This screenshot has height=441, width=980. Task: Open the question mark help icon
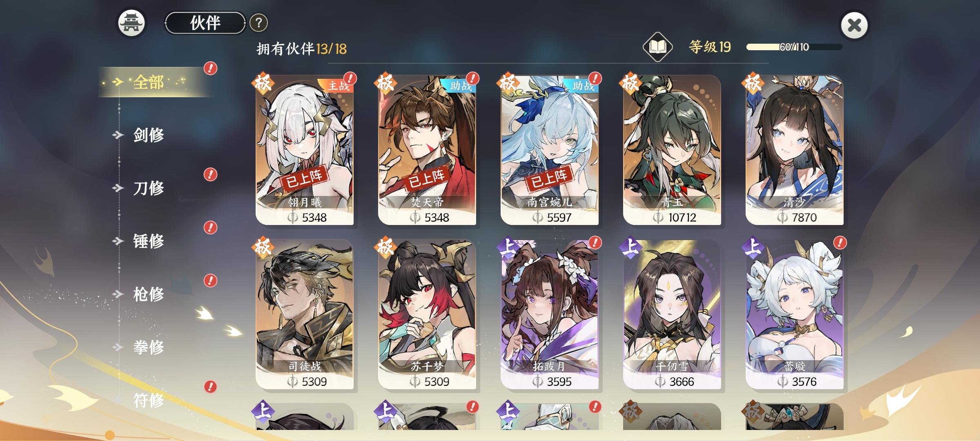[258, 23]
